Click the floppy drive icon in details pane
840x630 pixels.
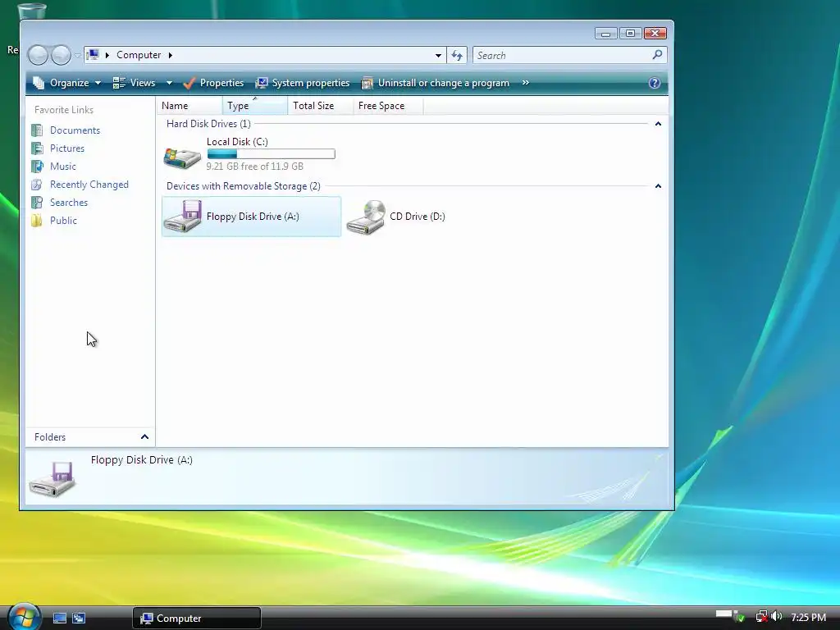(52, 479)
